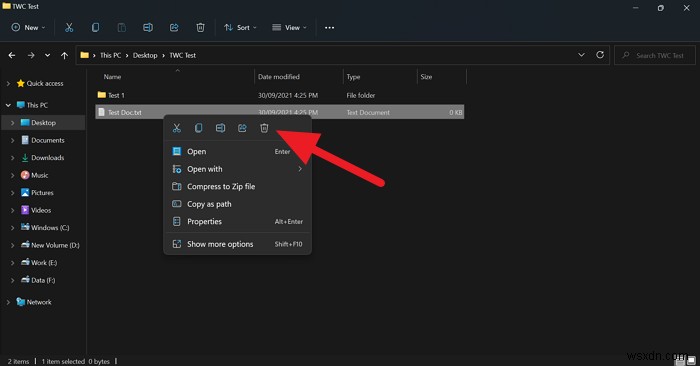Expand the Desktop tree node chevron

tap(12, 123)
